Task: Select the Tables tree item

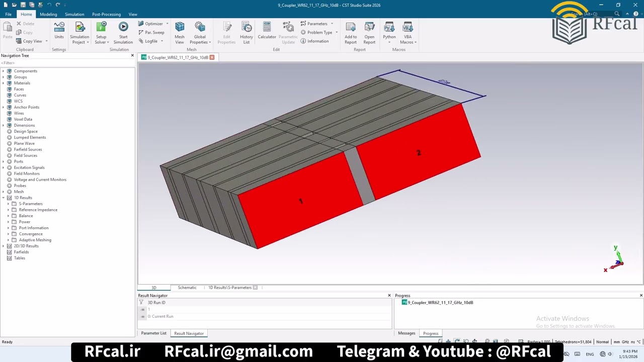Action: click(x=20, y=258)
